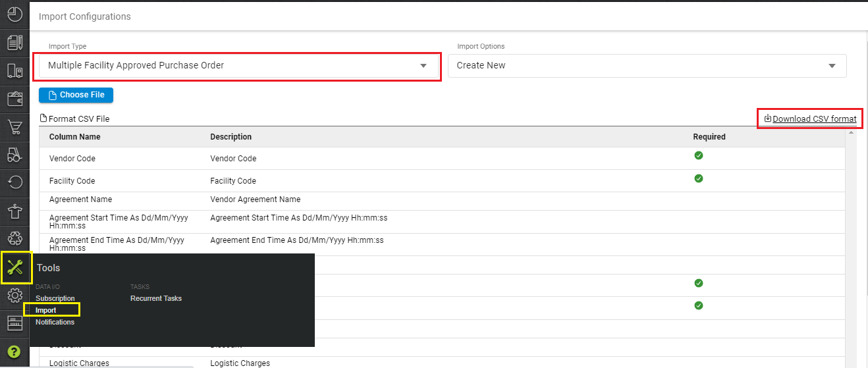868x368 pixels.
Task: Click the Tools menu heading
Action: tap(49, 268)
